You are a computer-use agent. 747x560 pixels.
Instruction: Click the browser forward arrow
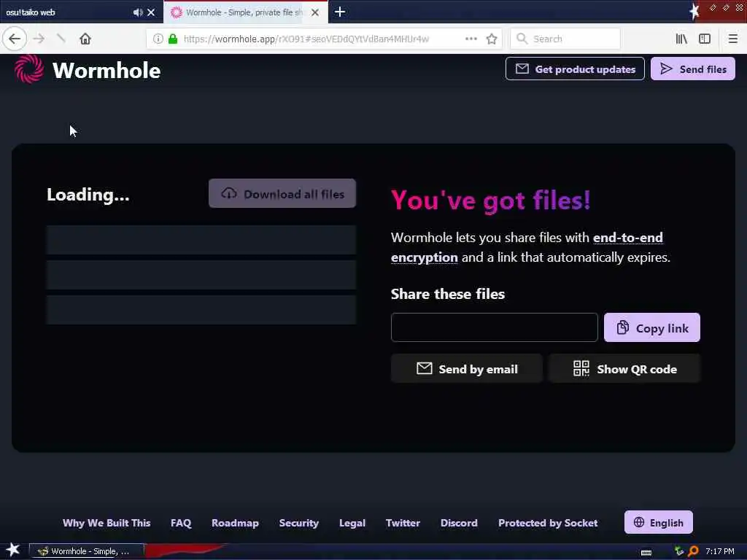pyautogui.click(x=39, y=39)
